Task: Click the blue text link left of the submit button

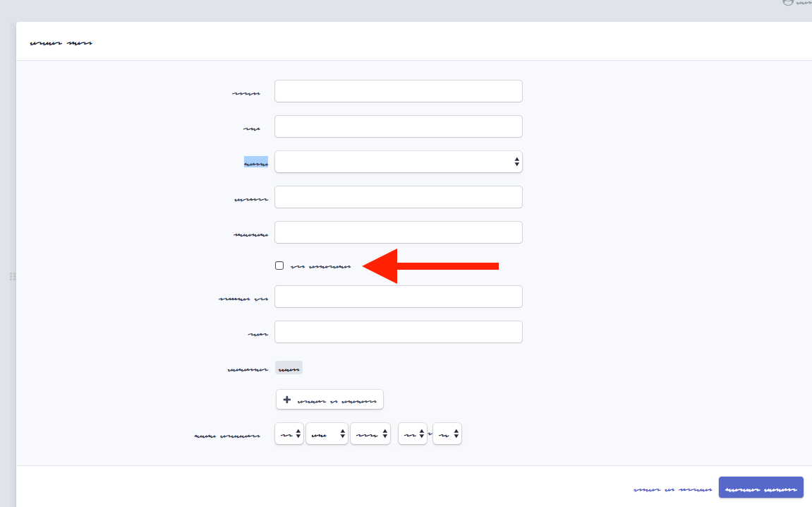Action: pos(672,487)
